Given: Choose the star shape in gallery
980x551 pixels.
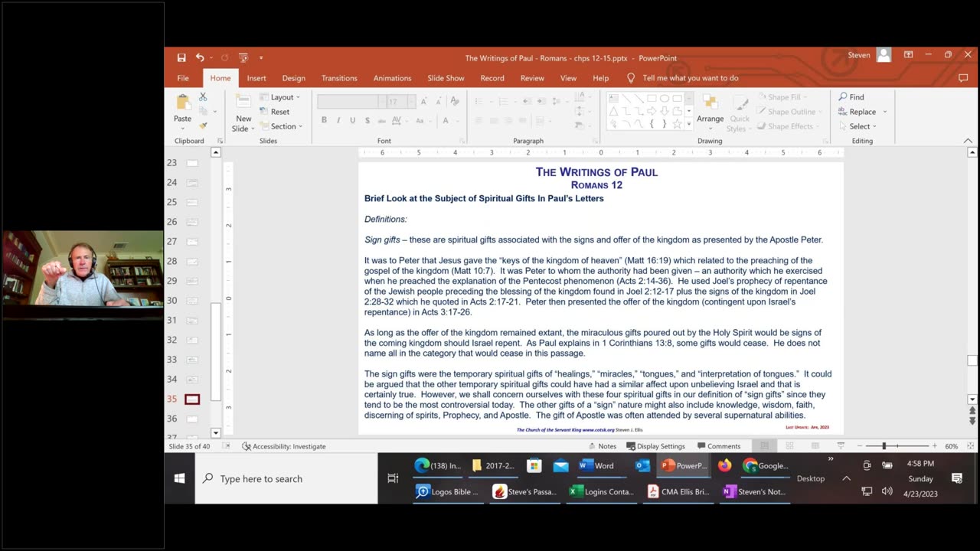Looking at the screenshot, I should pyautogui.click(x=677, y=124).
